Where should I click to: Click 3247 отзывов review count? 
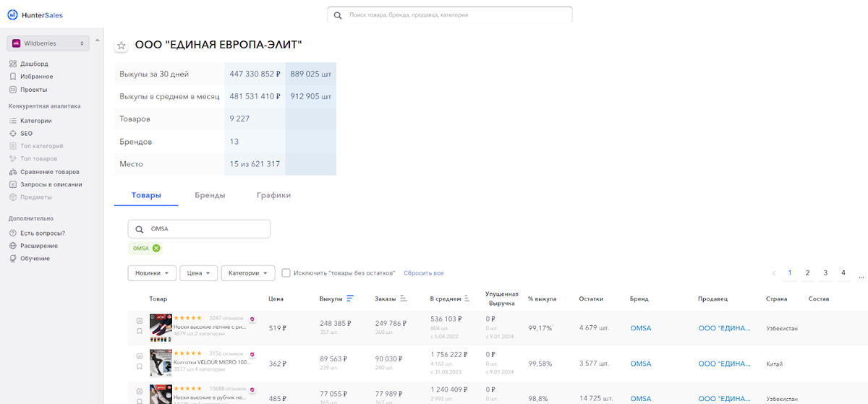pos(226,318)
